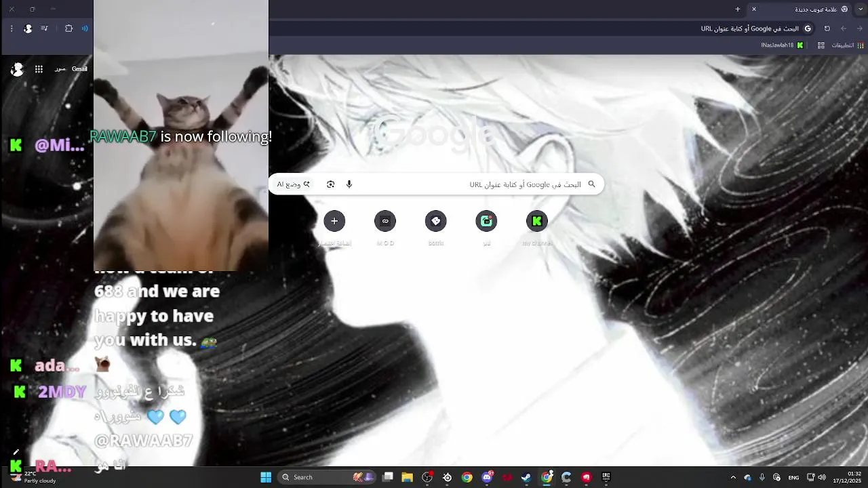Open Google Lens image search icon
Screen dimensions: 868x488
tap(330, 184)
